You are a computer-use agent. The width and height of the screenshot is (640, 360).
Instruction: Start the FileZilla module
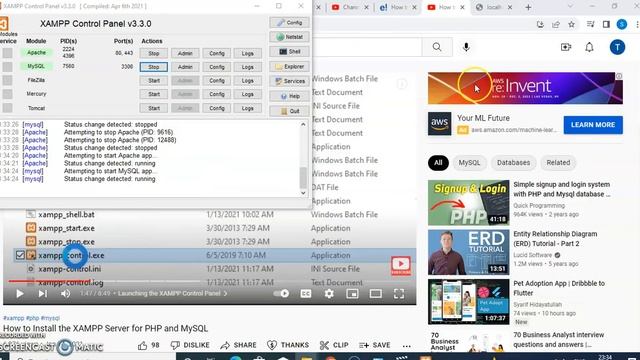coord(153,81)
